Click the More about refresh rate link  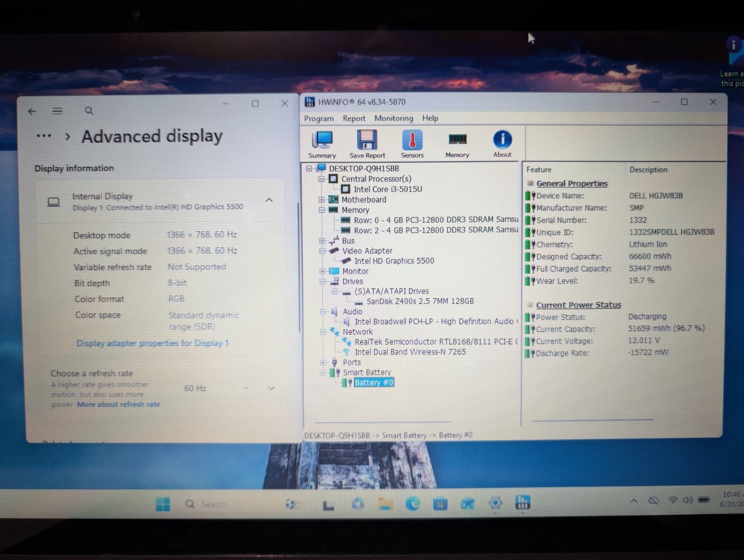(x=119, y=405)
